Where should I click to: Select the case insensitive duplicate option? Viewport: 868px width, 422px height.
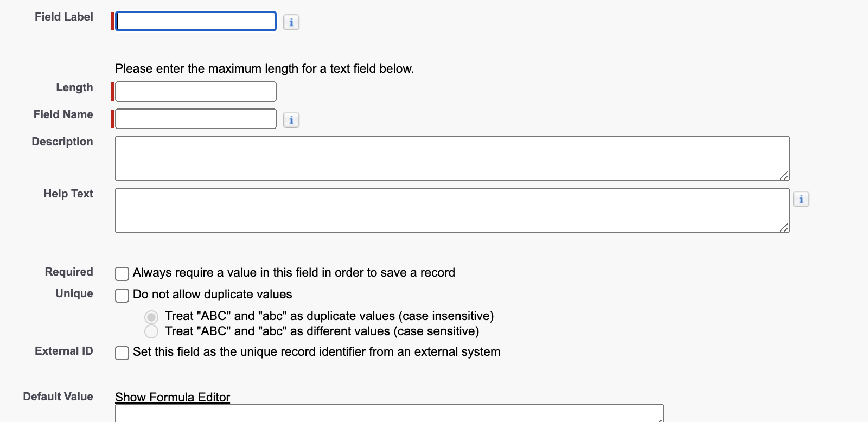[x=151, y=317]
